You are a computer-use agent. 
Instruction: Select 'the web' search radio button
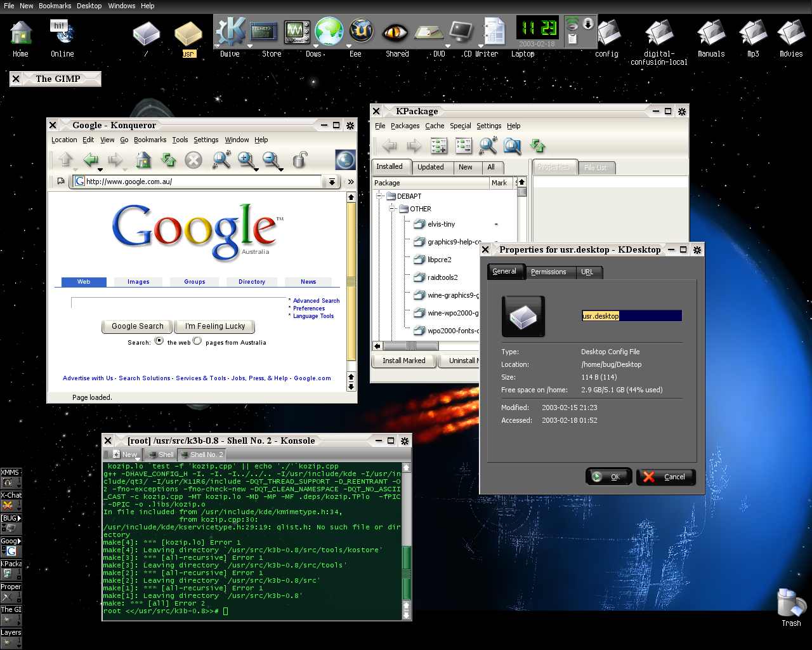point(159,341)
